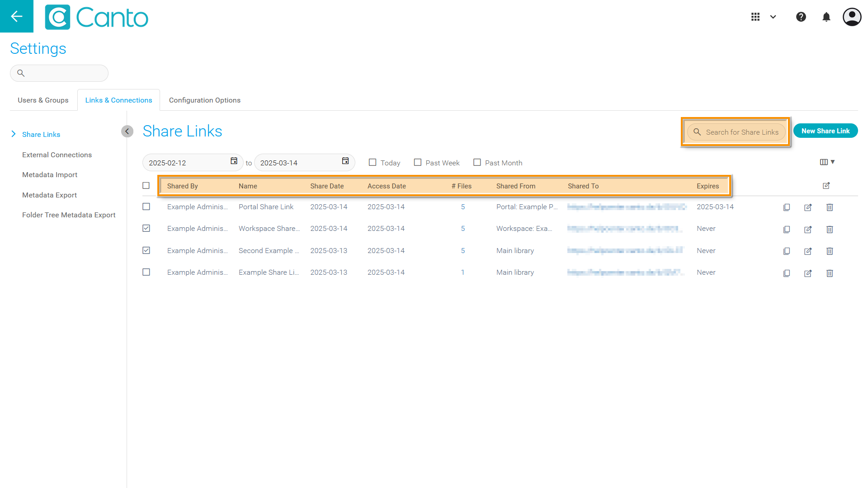The height and width of the screenshot is (488, 868).
Task: Copy the Portal Share Link row link
Action: (x=787, y=207)
